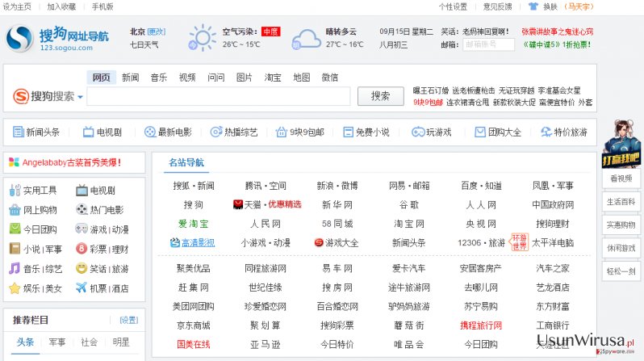Click the 音乐|综艺 music note icon
Screen dimensions: 644x361
point(15,268)
